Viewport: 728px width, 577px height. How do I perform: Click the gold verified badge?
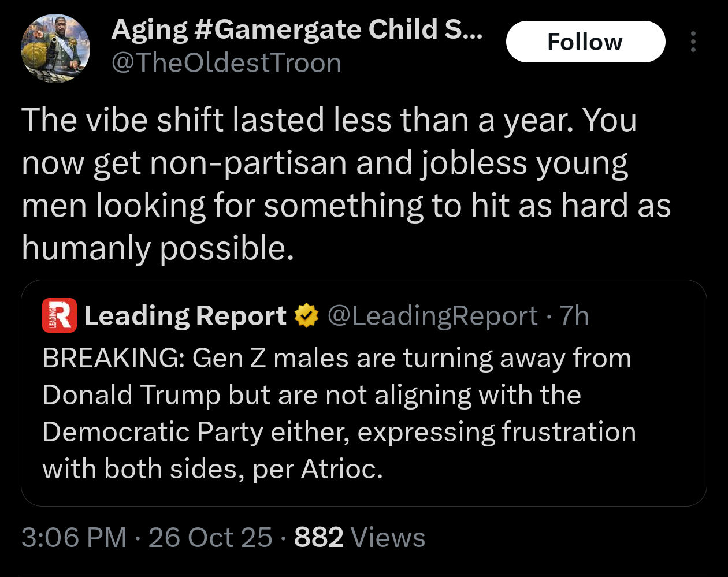(x=306, y=316)
